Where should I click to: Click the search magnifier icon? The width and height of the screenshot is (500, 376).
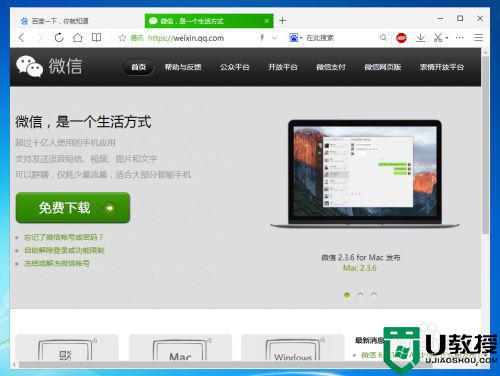pos(383,38)
